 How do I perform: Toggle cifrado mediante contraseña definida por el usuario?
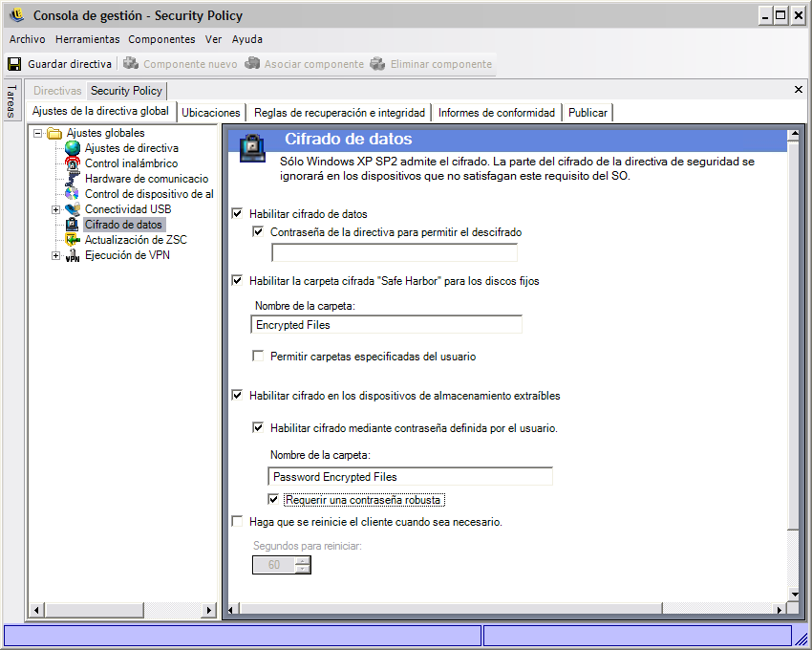[x=258, y=427]
